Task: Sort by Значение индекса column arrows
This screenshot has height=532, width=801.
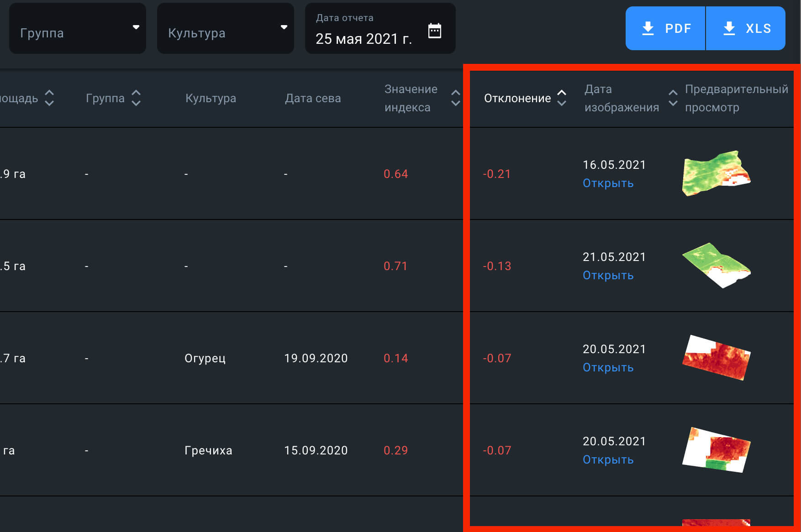Action: click(455, 98)
